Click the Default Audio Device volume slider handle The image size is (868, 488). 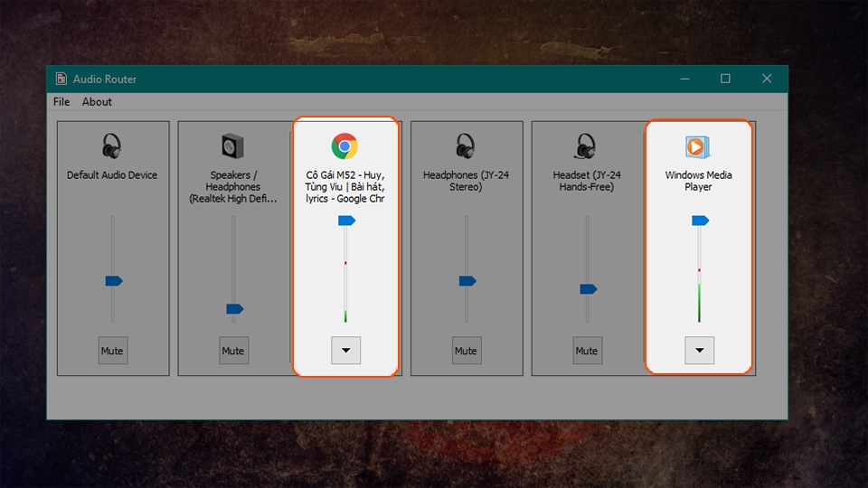[114, 281]
